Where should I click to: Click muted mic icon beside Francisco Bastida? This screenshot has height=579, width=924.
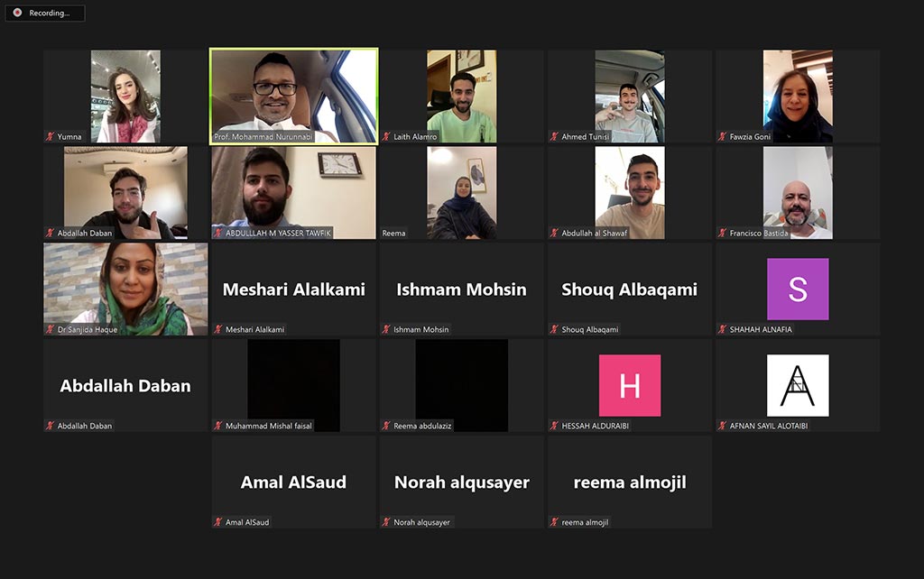[x=723, y=234]
